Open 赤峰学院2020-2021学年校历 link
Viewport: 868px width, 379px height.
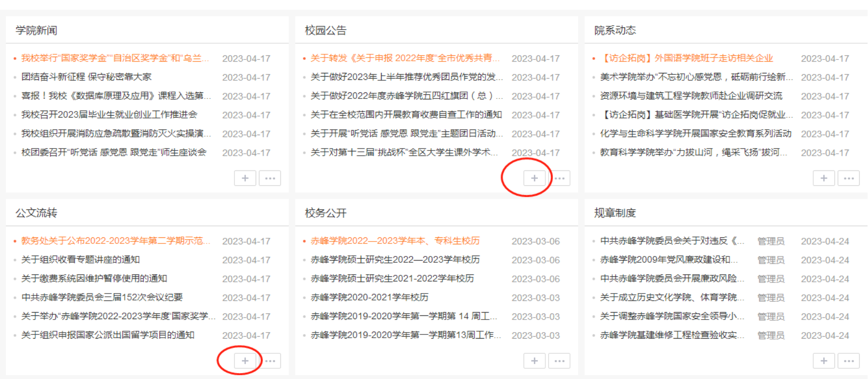coord(369,297)
